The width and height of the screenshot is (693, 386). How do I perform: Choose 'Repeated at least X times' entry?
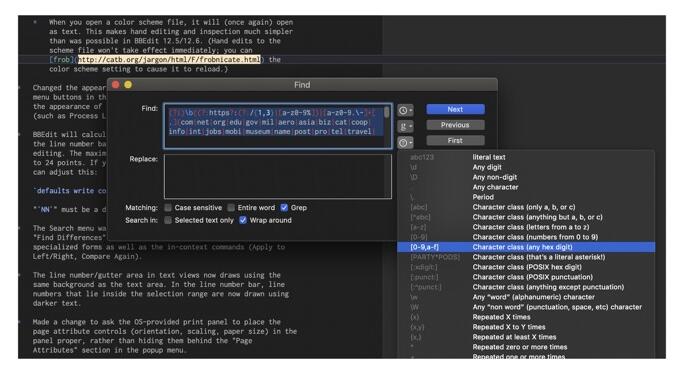pos(526,337)
